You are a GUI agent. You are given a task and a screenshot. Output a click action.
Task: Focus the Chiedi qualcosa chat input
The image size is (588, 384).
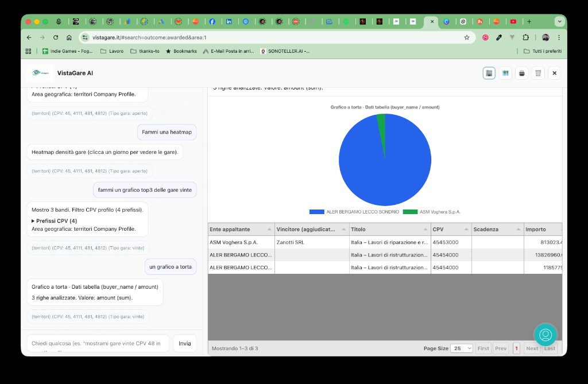(x=98, y=343)
